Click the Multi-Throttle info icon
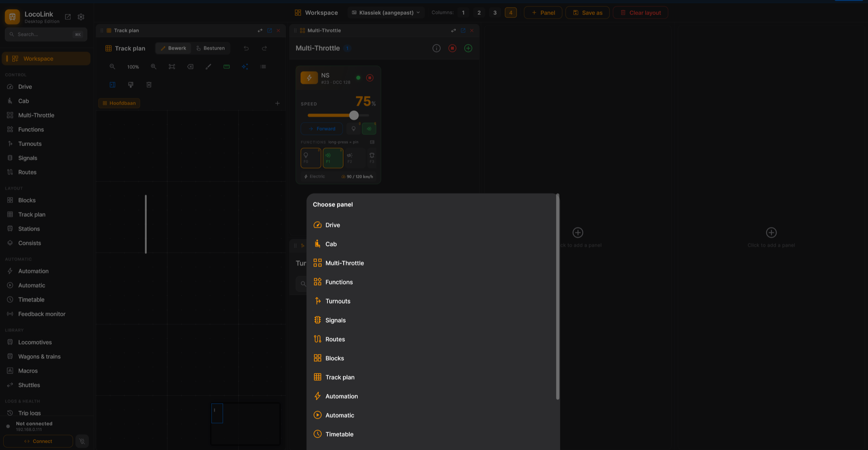This screenshot has width=868, height=450. pos(436,48)
